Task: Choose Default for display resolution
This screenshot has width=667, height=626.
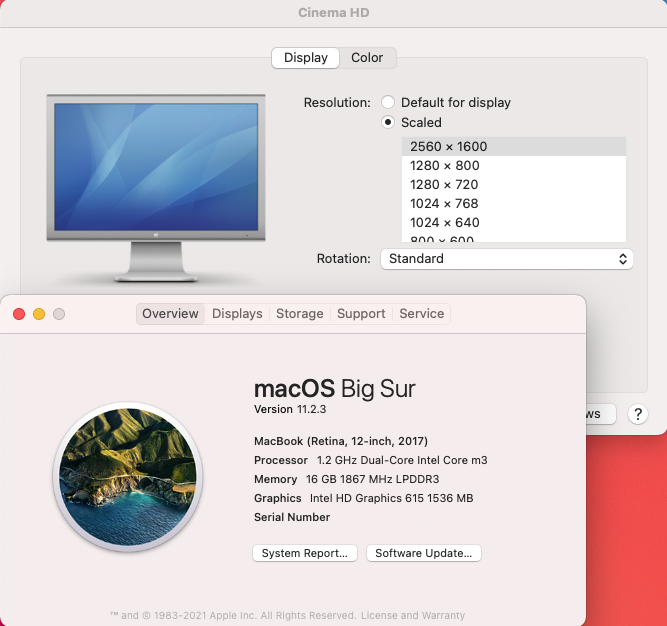Action: point(388,102)
